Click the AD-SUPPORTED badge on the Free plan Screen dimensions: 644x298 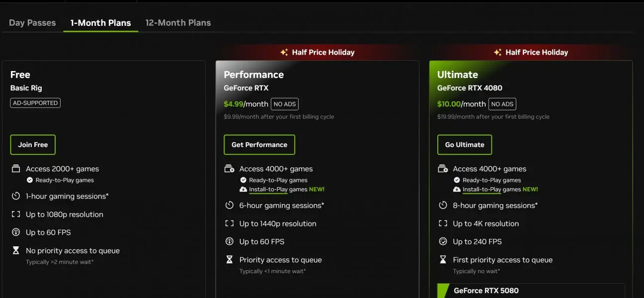coord(35,102)
